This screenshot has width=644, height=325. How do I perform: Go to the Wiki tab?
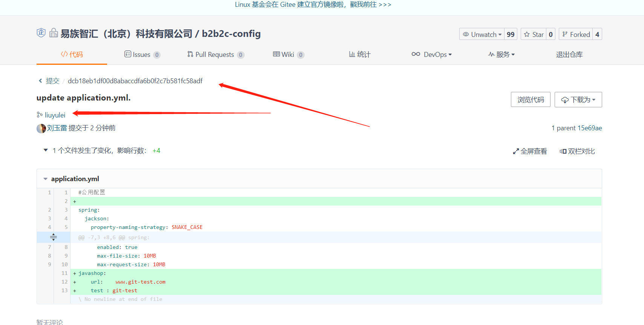288,55
